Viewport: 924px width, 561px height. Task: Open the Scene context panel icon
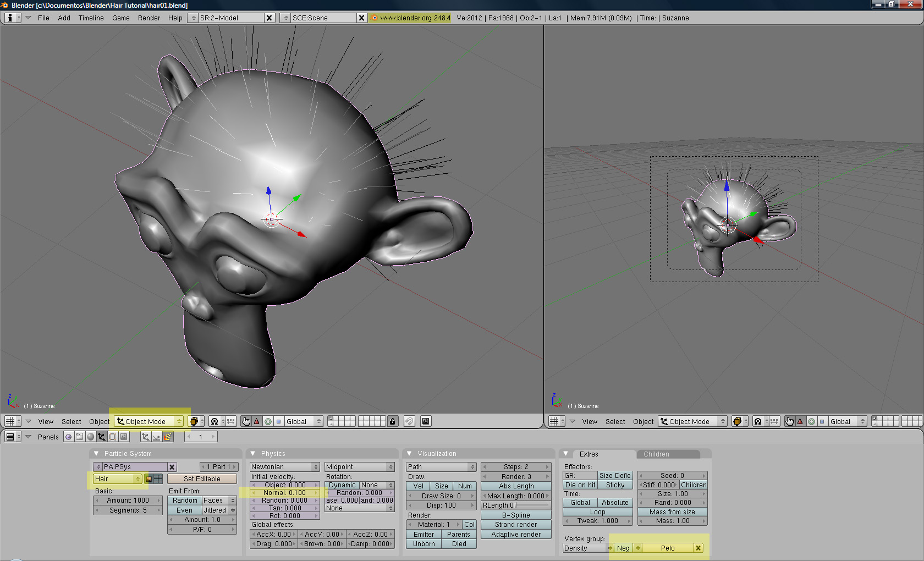point(124,437)
